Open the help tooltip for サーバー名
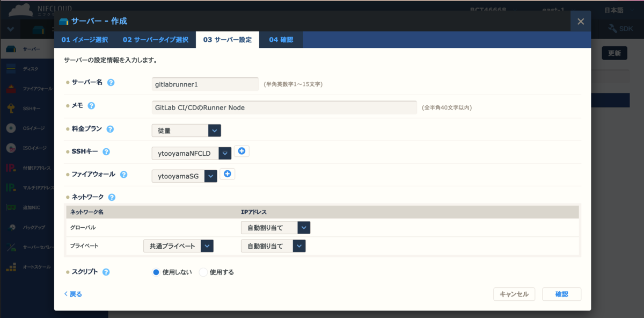Screen dimensions: 644x318 (111, 82)
